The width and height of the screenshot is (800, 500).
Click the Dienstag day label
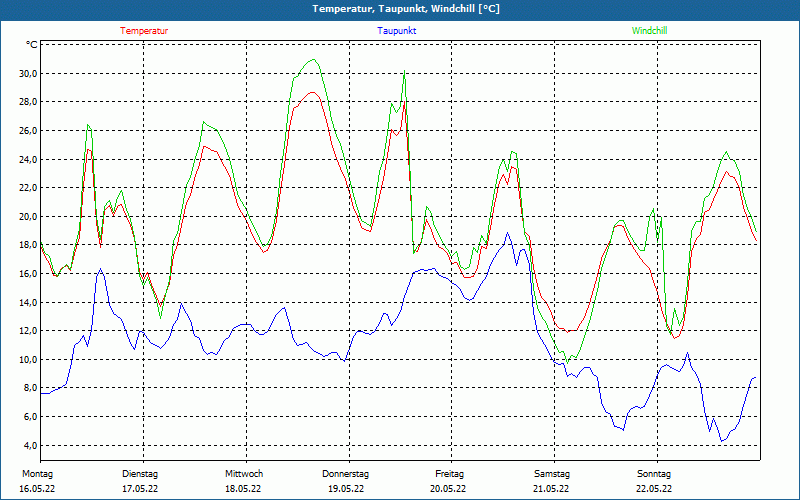(140, 474)
